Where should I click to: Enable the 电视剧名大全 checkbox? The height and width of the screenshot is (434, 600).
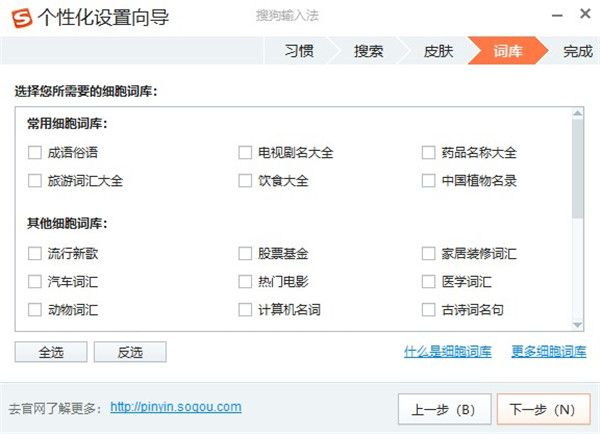tap(245, 153)
